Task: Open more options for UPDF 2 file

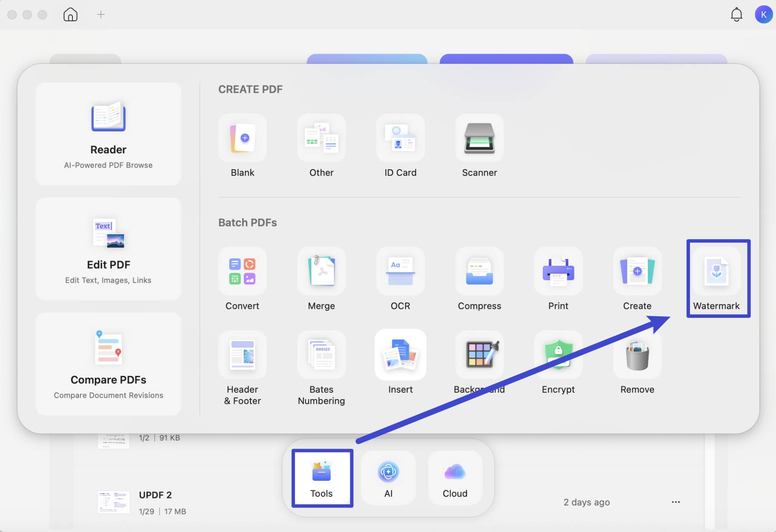Action: (x=676, y=502)
